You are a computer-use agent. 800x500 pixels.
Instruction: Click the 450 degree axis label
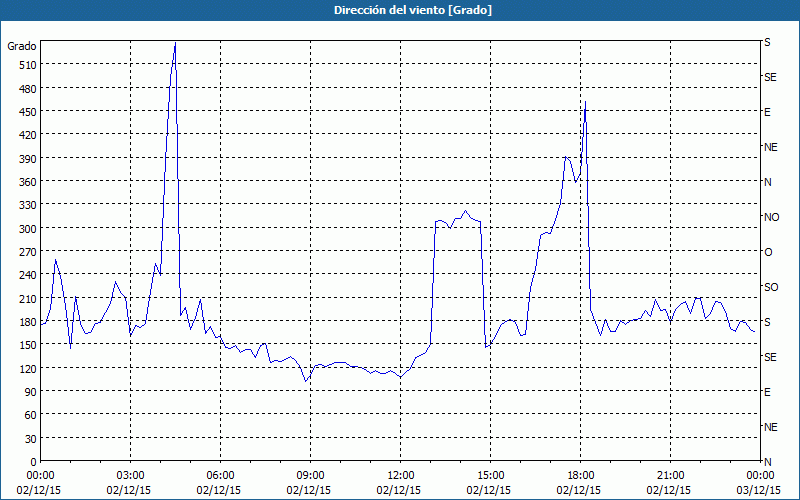pos(28,112)
